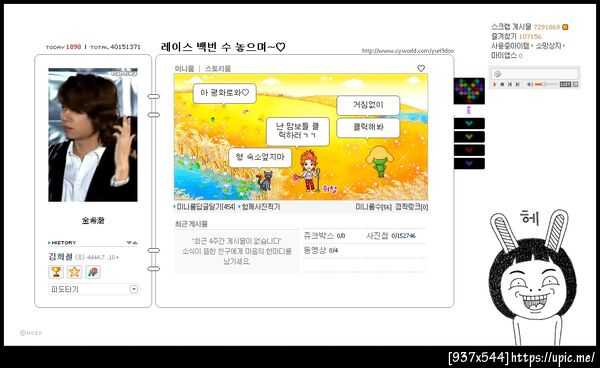Click the song title field in the music player
Screen dimensions: 600x368
tap(535, 74)
